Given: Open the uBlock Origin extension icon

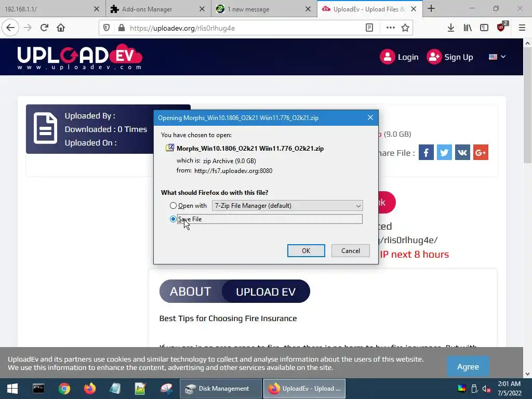Looking at the screenshot, I should coord(502,27).
